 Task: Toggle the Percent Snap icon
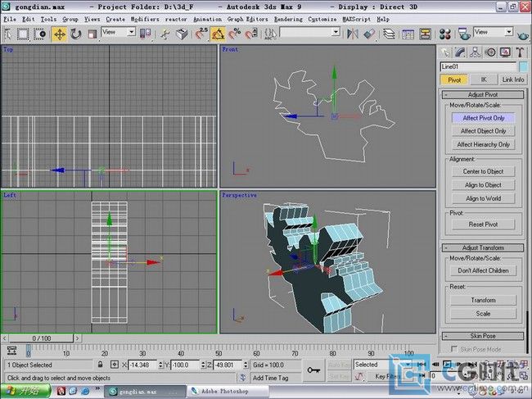click(x=234, y=34)
